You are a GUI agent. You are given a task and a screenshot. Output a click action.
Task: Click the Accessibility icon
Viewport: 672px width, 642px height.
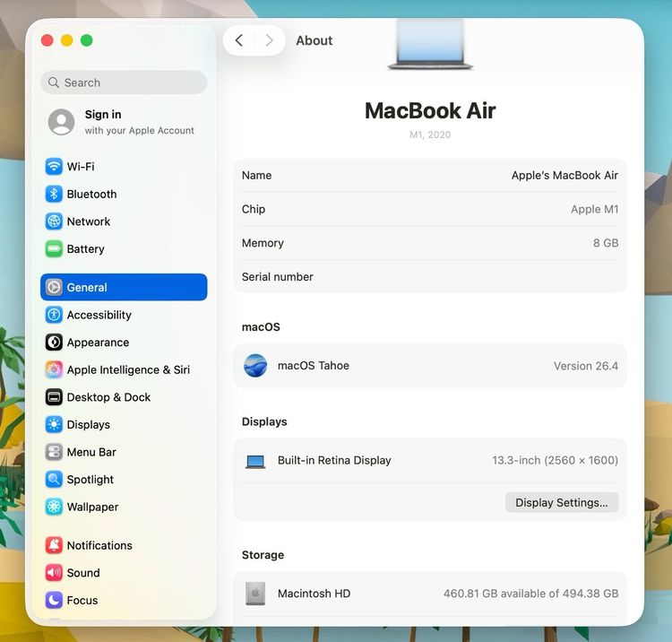pyautogui.click(x=54, y=315)
